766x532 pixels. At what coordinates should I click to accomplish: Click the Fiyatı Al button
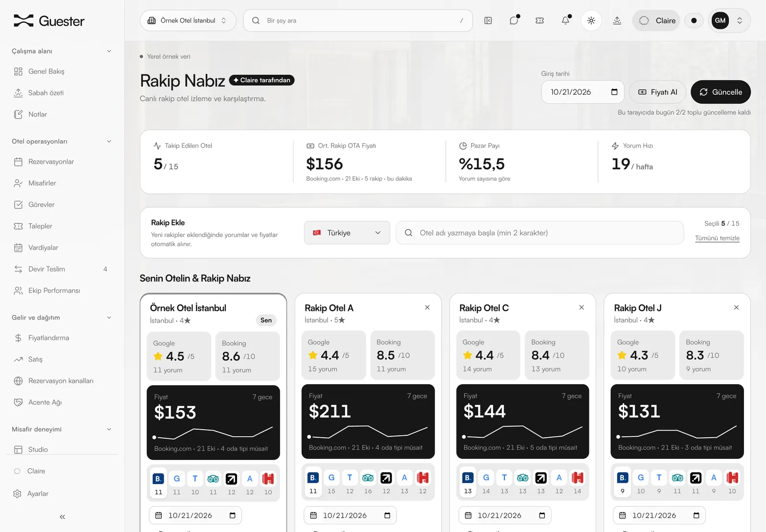pos(658,92)
